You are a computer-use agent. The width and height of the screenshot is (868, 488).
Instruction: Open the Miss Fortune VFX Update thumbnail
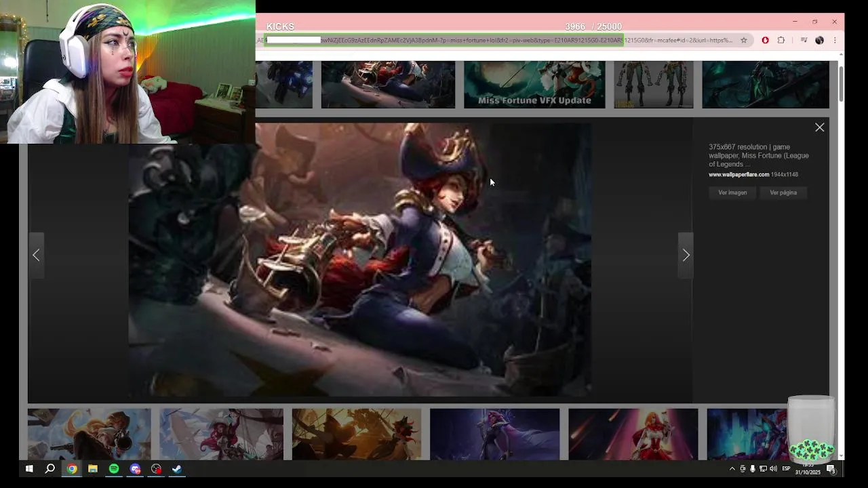[x=534, y=85]
